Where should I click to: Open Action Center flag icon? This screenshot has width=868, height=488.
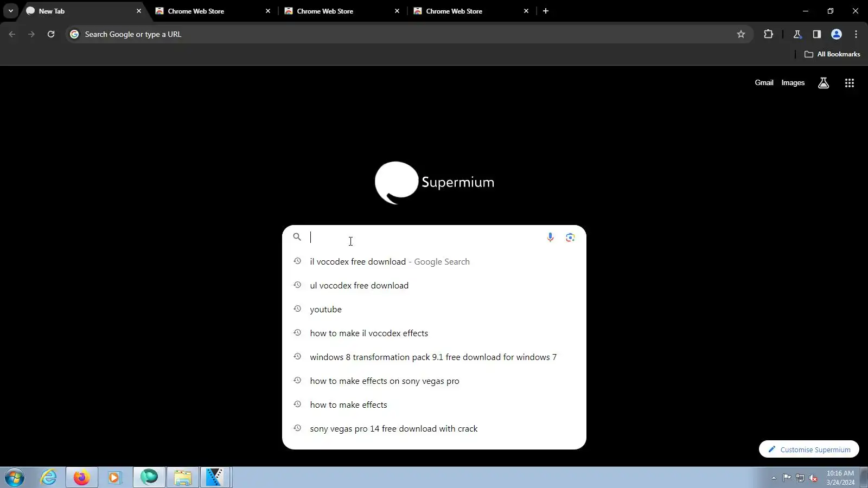(787, 478)
